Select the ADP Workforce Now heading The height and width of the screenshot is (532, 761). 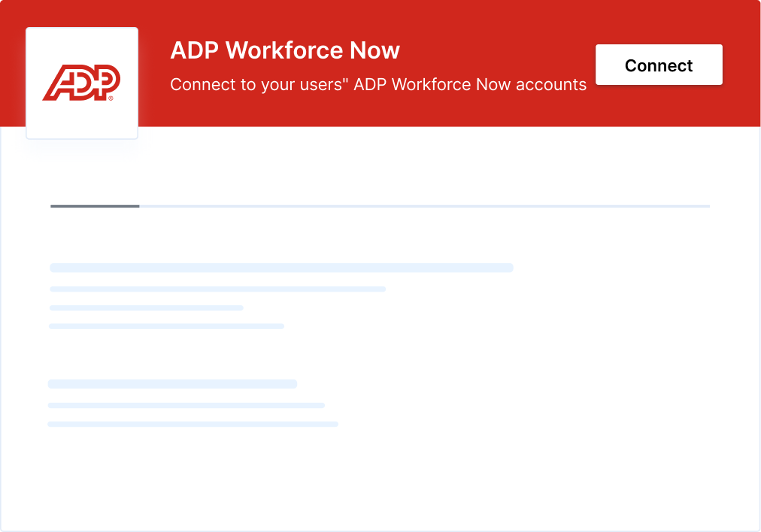(285, 50)
